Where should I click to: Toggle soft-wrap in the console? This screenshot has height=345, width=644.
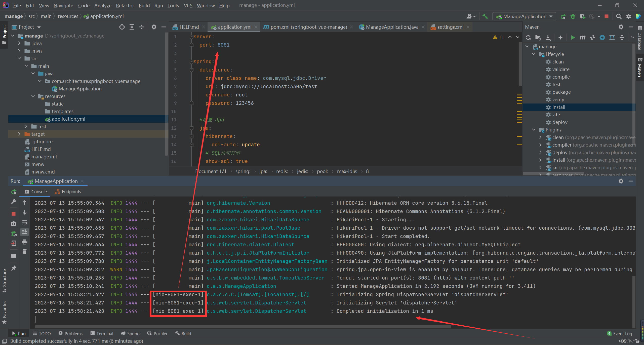[25, 222]
